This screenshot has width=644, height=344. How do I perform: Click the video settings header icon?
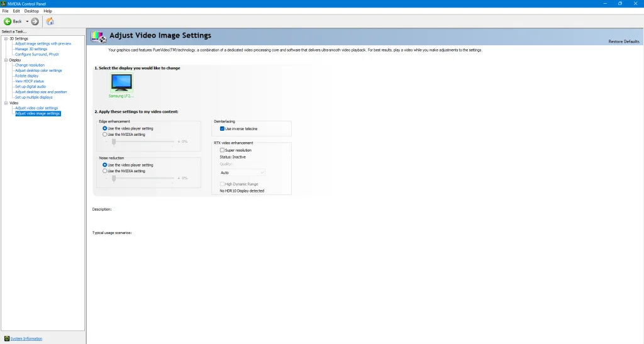coord(98,36)
